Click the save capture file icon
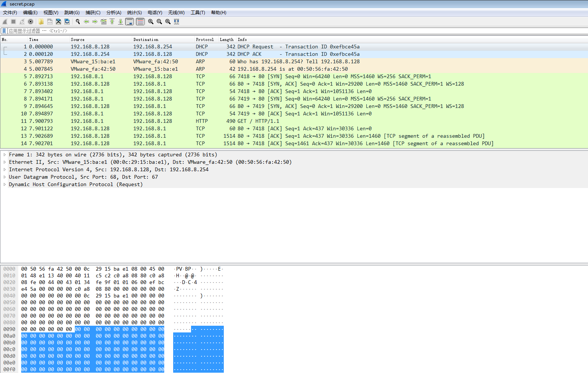588x373 pixels. point(50,22)
